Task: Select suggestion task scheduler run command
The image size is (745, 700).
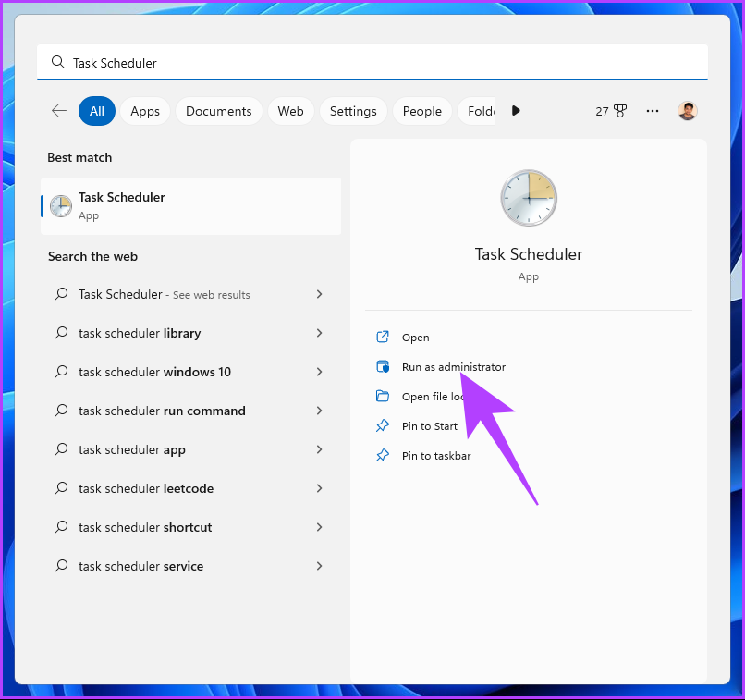Action: 162,411
